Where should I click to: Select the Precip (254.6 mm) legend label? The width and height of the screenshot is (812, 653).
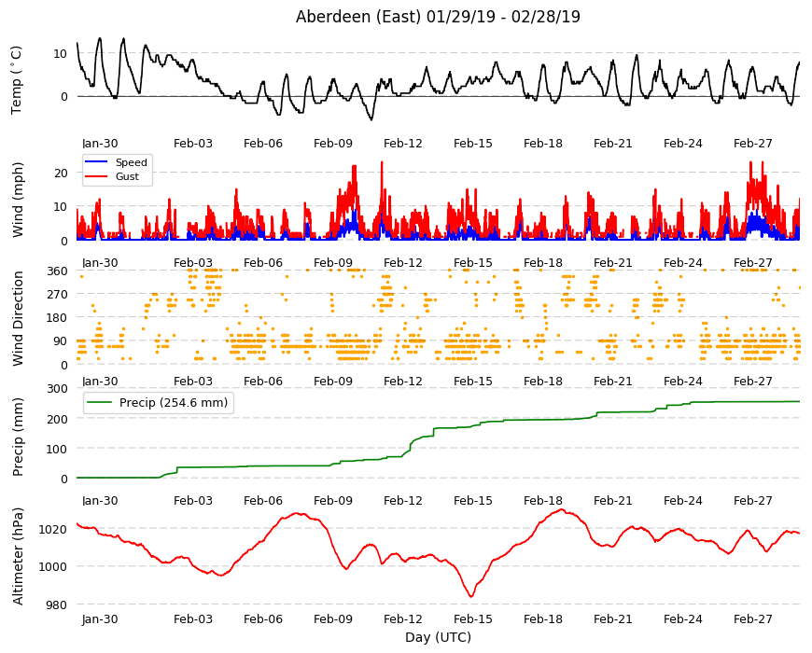[174, 402]
